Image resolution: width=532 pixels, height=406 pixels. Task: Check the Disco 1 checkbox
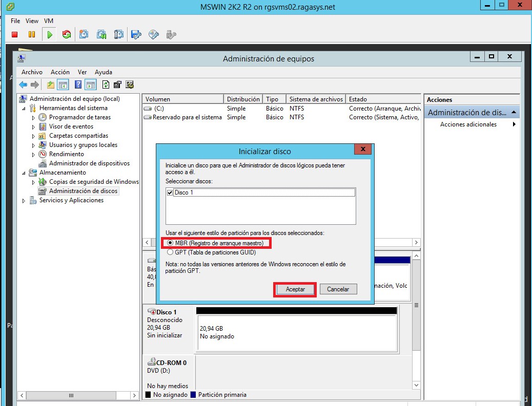click(169, 192)
